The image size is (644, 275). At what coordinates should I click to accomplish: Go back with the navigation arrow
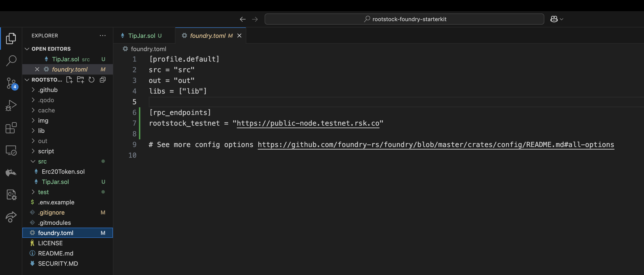click(243, 19)
